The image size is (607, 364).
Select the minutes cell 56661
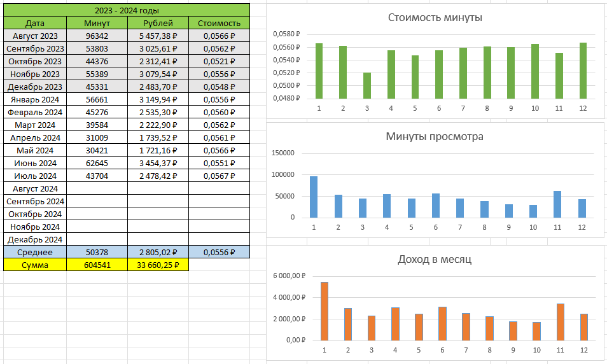point(97,99)
